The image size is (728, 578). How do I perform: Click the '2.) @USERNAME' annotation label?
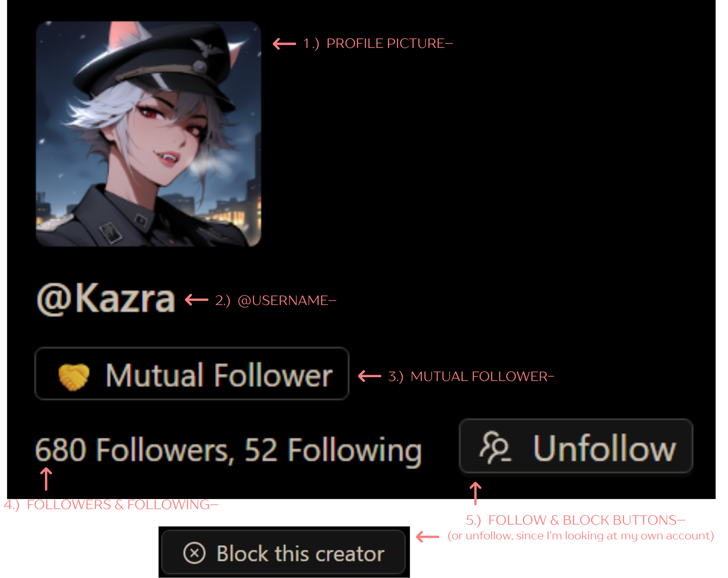tap(276, 300)
